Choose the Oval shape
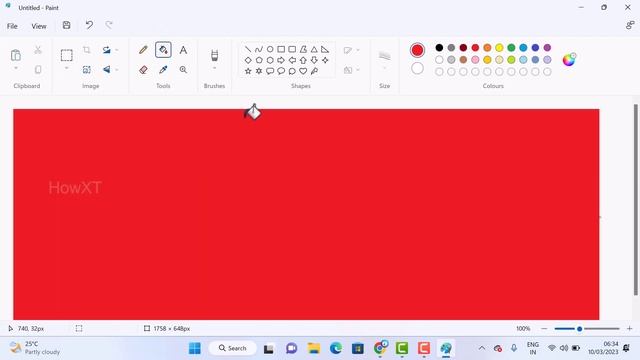Screen dimensions: 640x360 [270, 49]
